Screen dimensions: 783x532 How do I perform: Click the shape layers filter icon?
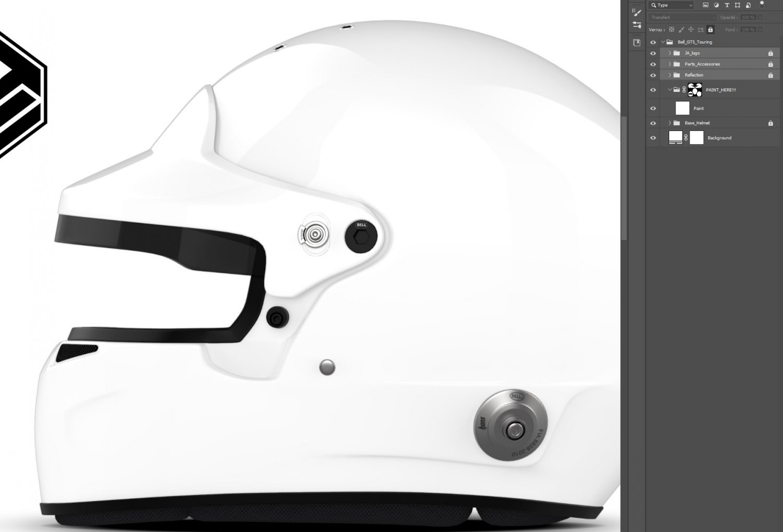coord(738,5)
